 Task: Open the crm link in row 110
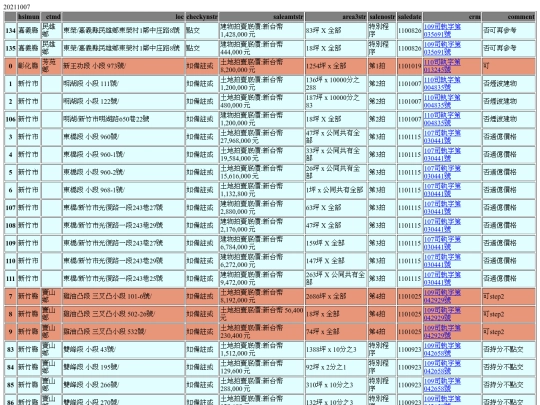(x=442, y=261)
